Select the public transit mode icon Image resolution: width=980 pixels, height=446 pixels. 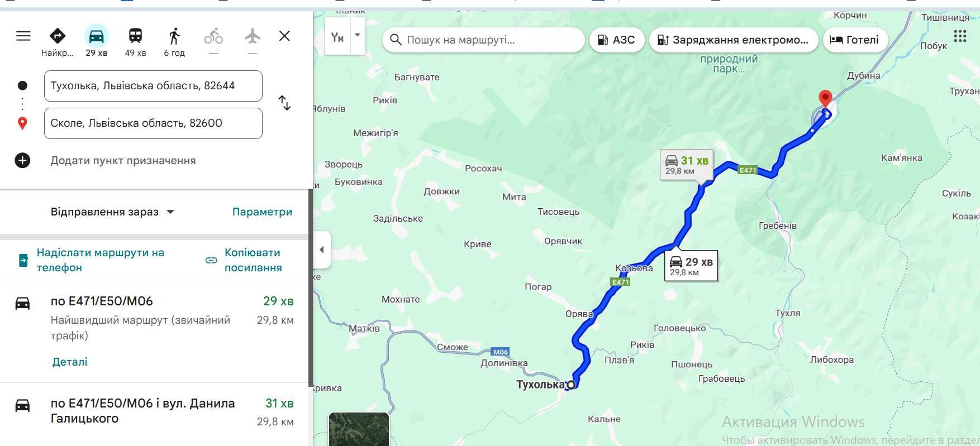tap(135, 36)
